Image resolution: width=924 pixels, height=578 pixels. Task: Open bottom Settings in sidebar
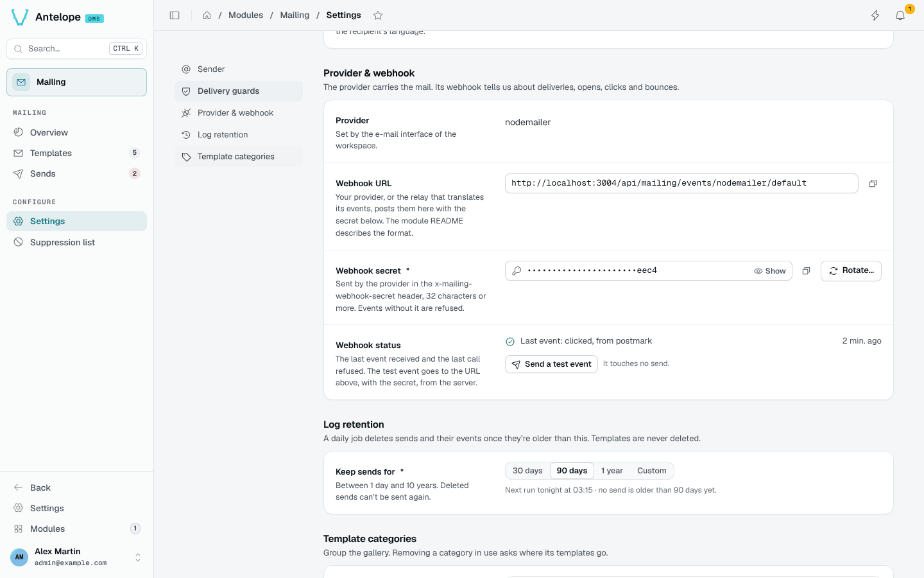(x=76, y=508)
